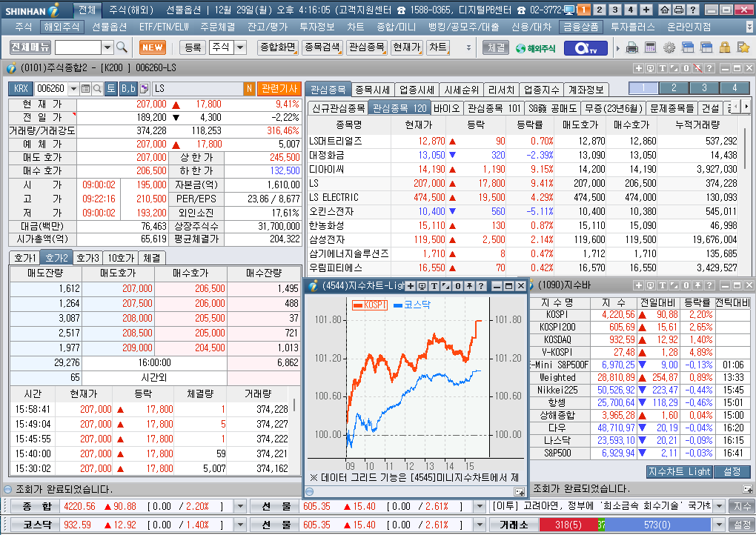
Task: Open the 금융상품 menu
Action: (x=581, y=27)
